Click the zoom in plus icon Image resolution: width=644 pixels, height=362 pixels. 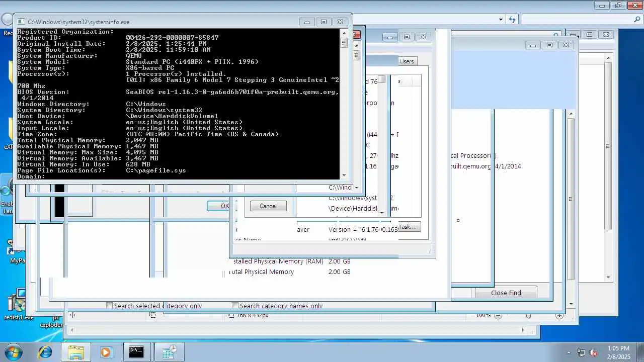(559, 316)
